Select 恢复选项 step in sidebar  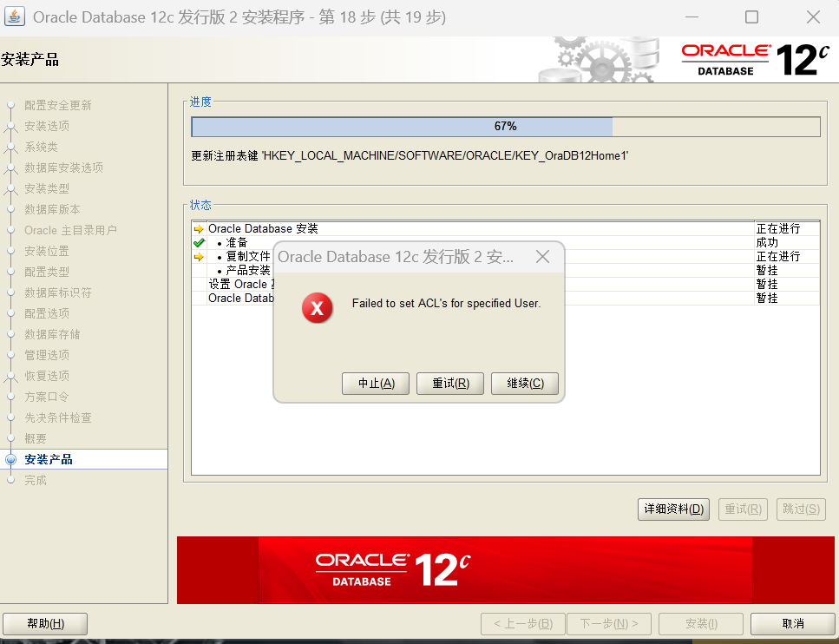(x=47, y=377)
